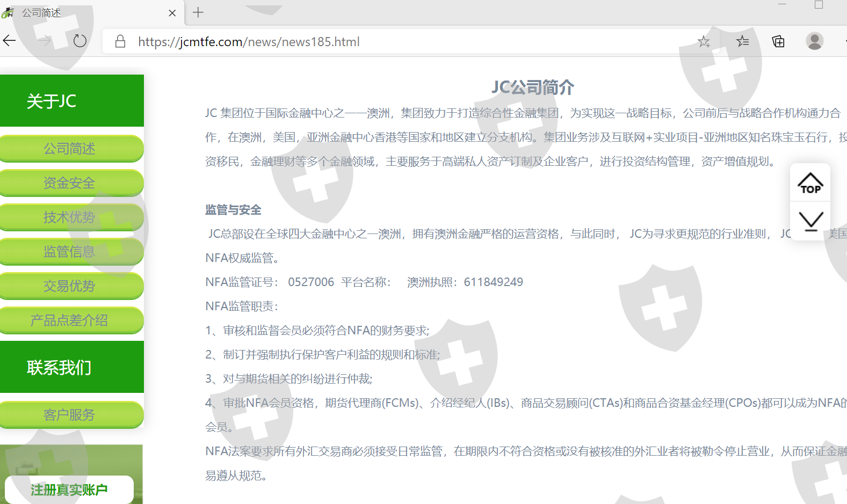
Task: Open a new tab with the plus button
Action: 198,12
